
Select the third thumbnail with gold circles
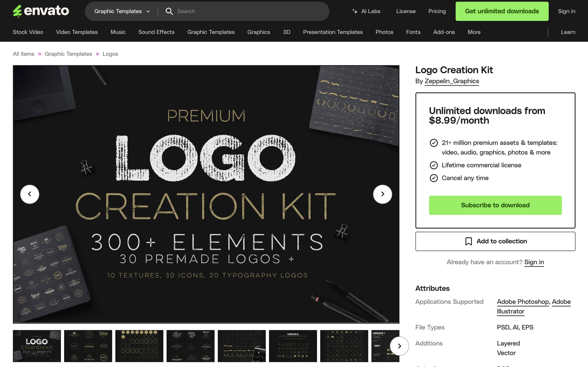pos(139,346)
